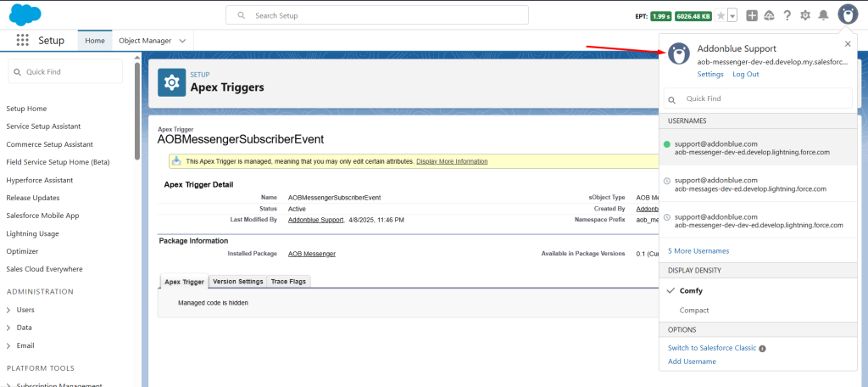Click the managed trigger info icon
The width and height of the screenshot is (868, 387).
click(176, 160)
